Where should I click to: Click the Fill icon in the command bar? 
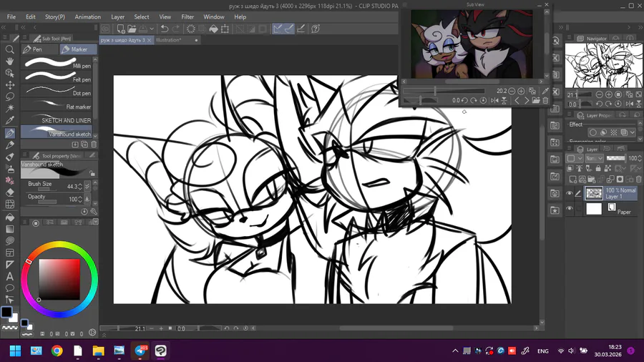coord(213,29)
